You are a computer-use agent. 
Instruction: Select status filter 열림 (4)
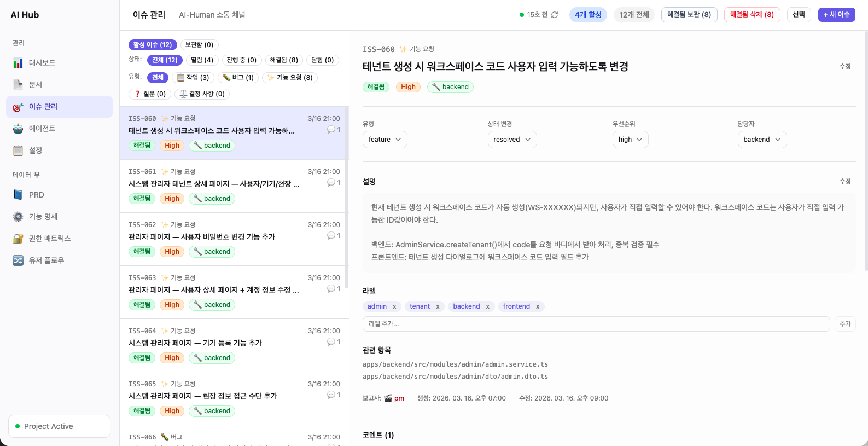coord(202,60)
